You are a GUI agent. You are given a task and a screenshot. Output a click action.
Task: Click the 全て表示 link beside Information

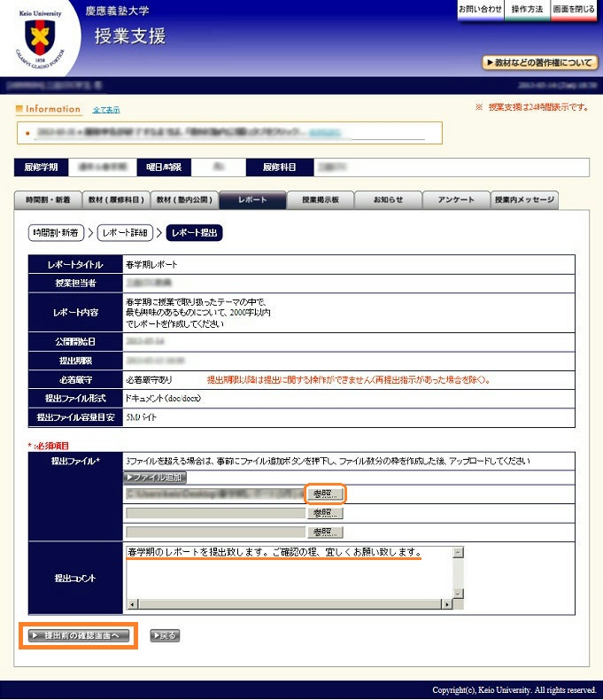[x=106, y=110]
